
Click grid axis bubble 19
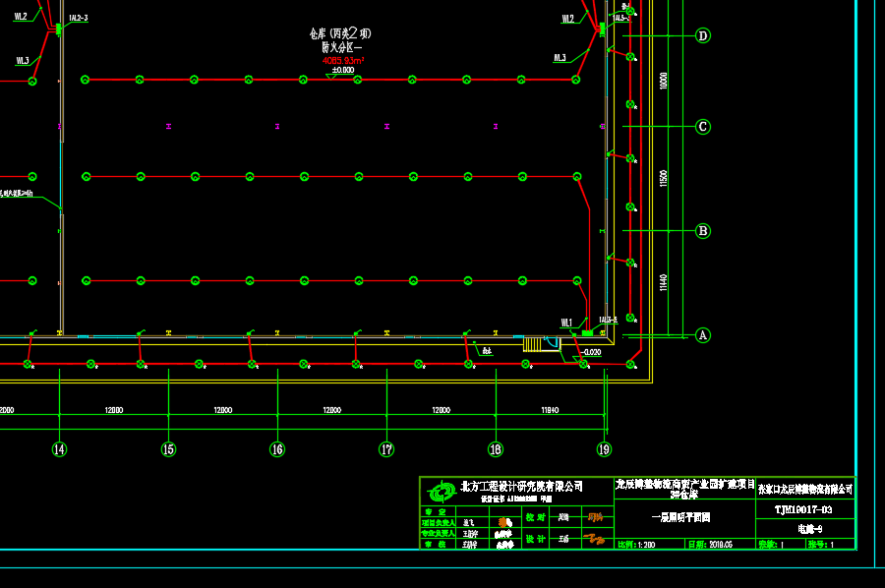pyautogui.click(x=604, y=449)
